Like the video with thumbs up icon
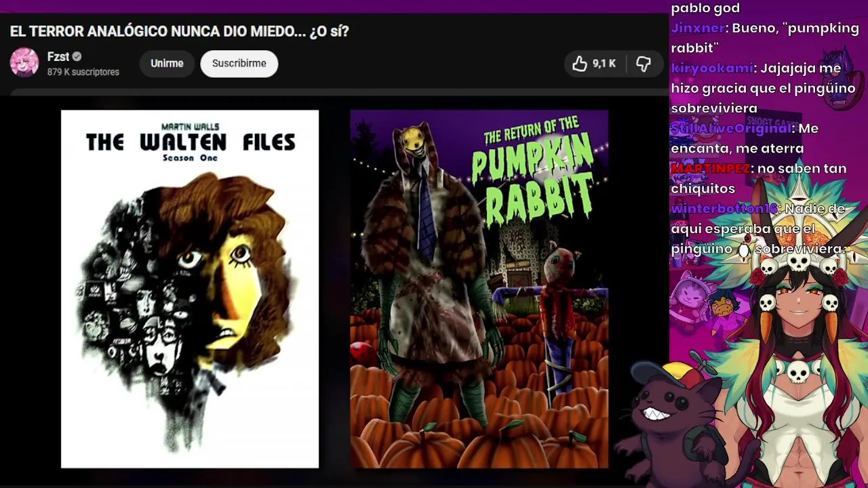 [580, 64]
